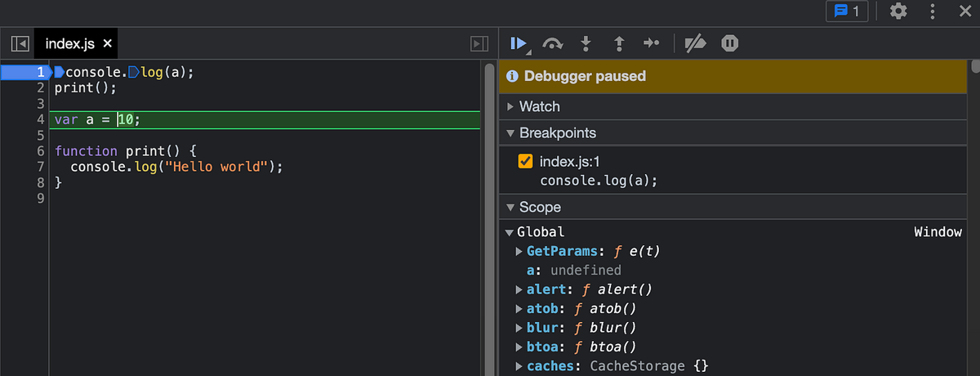
Task: Click the console.log(a); breakpoint code text
Action: coord(599,180)
